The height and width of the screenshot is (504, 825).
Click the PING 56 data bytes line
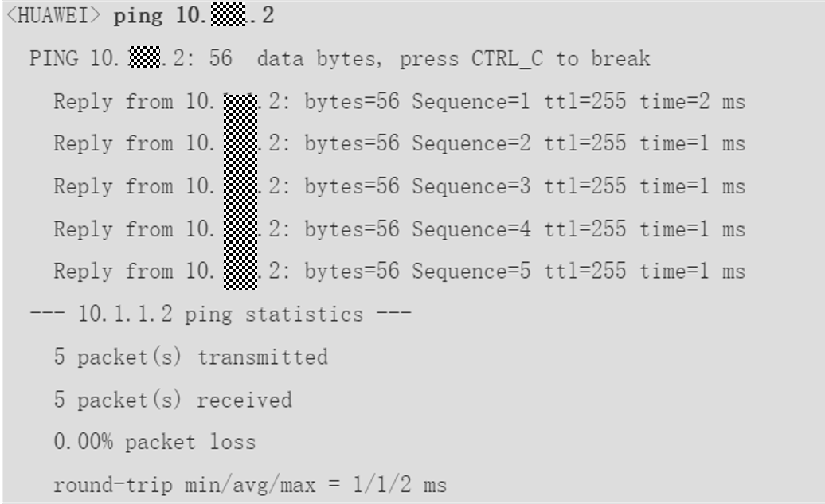pyautogui.click(x=340, y=58)
